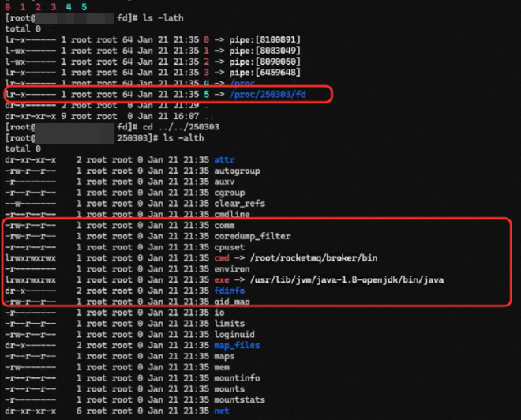
Task: Select the autogroup file entry
Action: [237, 171]
